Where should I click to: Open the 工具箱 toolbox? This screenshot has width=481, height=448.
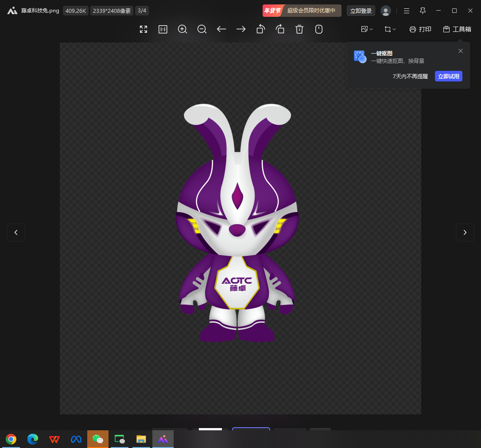tap(457, 29)
